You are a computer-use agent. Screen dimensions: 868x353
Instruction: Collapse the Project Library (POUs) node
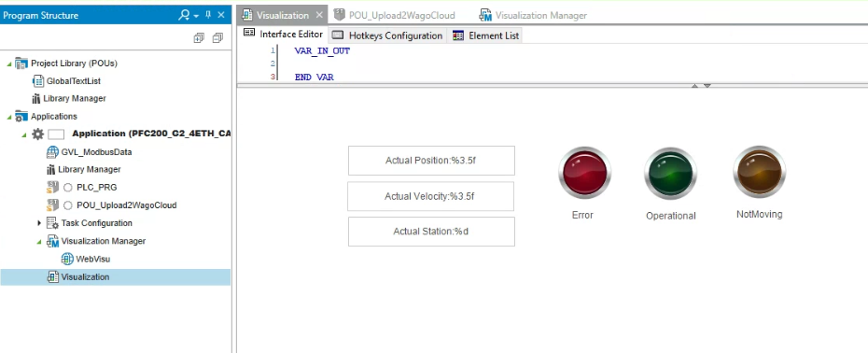[x=8, y=64]
